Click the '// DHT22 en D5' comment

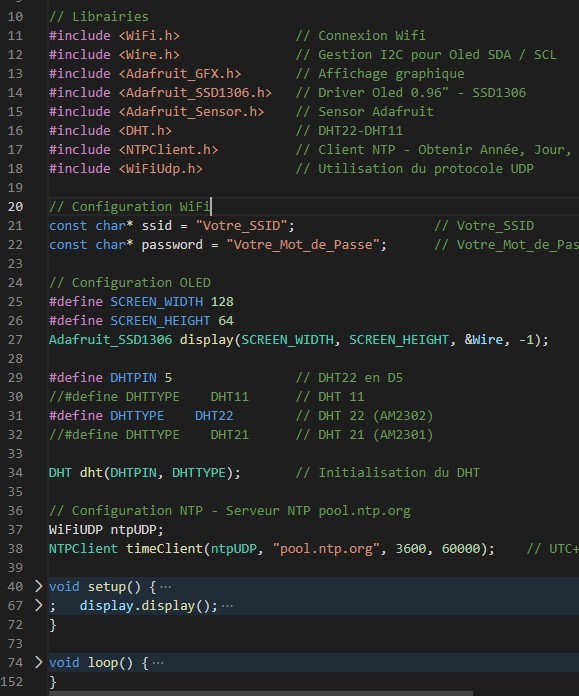pos(349,377)
